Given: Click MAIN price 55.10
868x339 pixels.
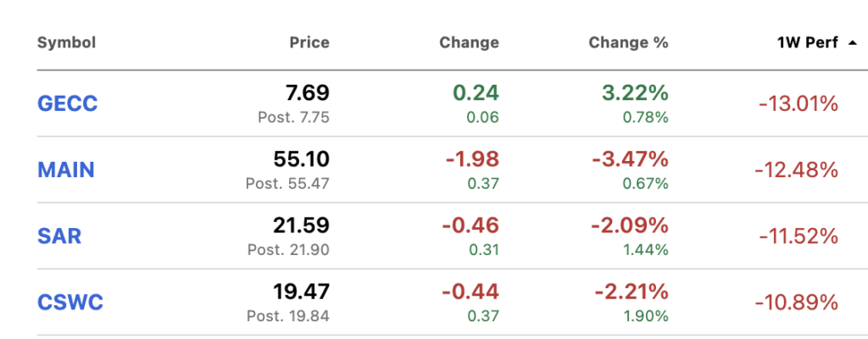Looking at the screenshot, I should click(x=301, y=159).
